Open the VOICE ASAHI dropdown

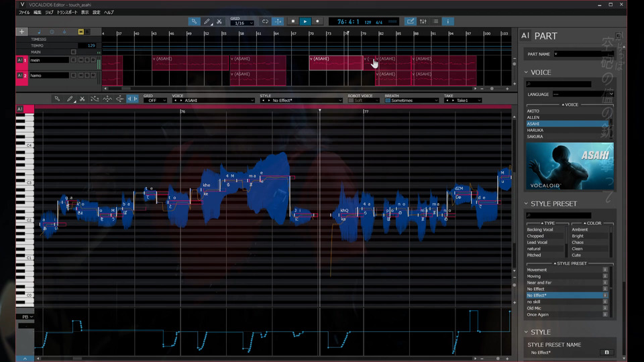click(x=213, y=101)
